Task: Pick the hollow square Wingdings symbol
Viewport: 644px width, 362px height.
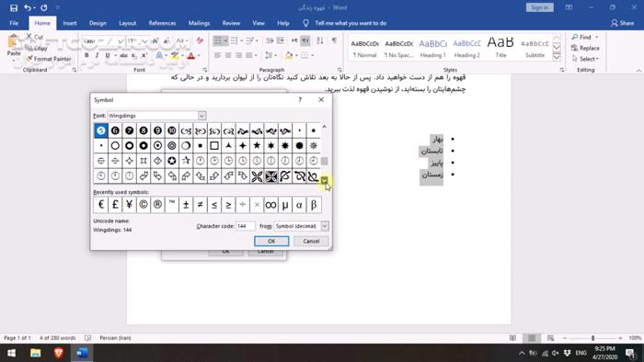Action: [x=214, y=145]
